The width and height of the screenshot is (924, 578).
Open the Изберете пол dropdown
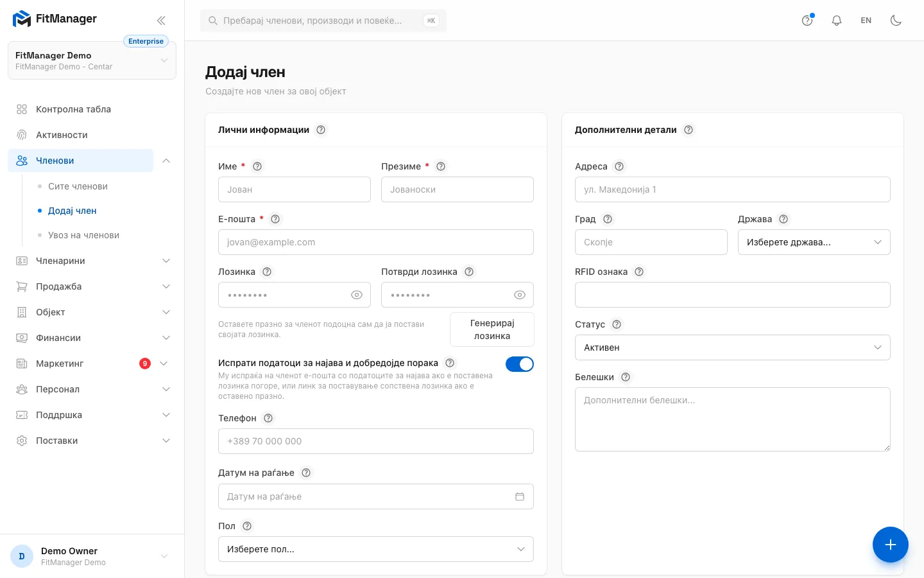[x=376, y=549]
